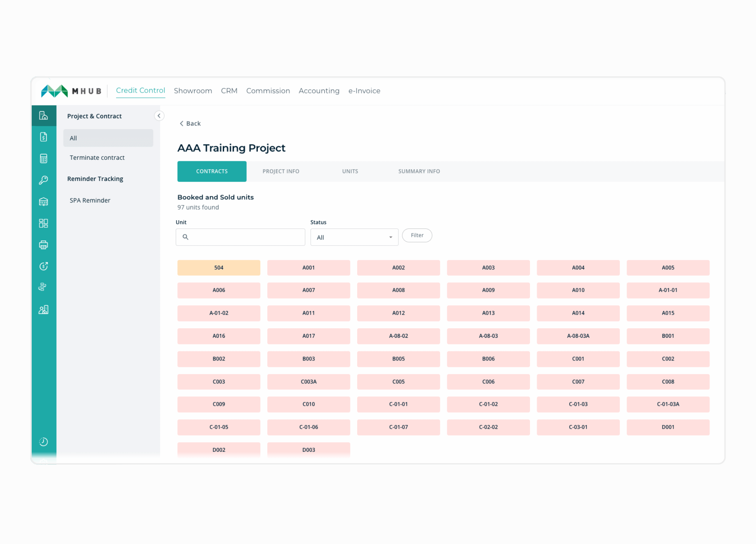The width and height of the screenshot is (756, 544).
Task: Open the calculator icon in sidebar
Action: pyautogui.click(x=43, y=158)
